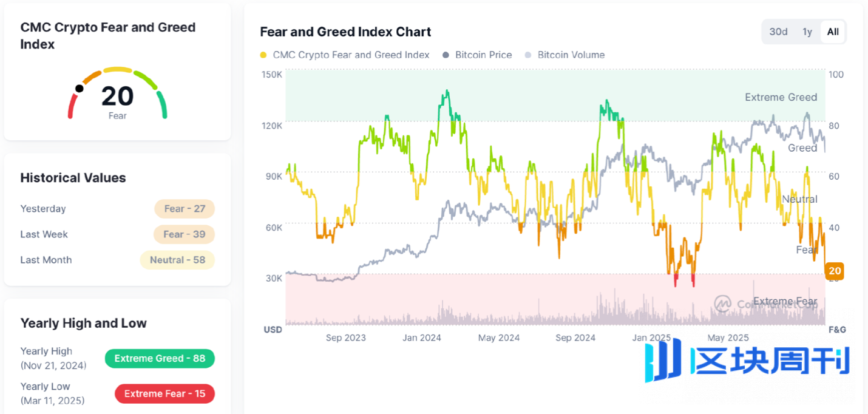This screenshot has width=868, height=414.
Task: Click the Extreme Greed - 88 yearly high badge
Action: pos(160,358)
